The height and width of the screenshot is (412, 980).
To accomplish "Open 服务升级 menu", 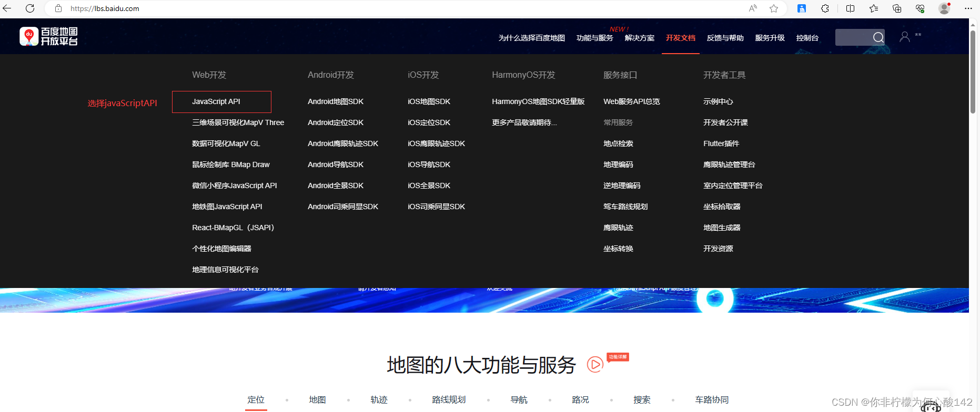I will pos(770,38).
